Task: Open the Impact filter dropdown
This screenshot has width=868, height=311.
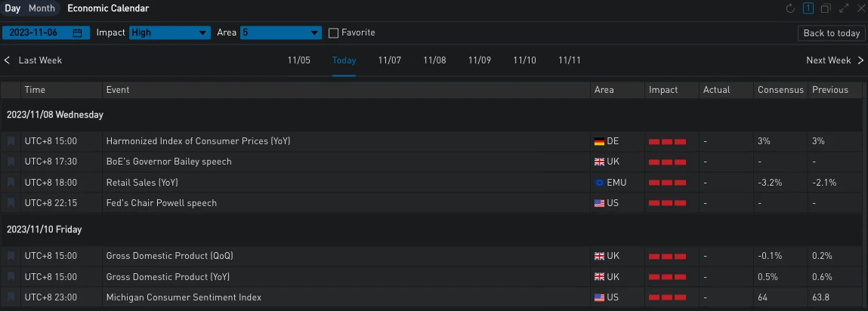Action: (170, 33)
